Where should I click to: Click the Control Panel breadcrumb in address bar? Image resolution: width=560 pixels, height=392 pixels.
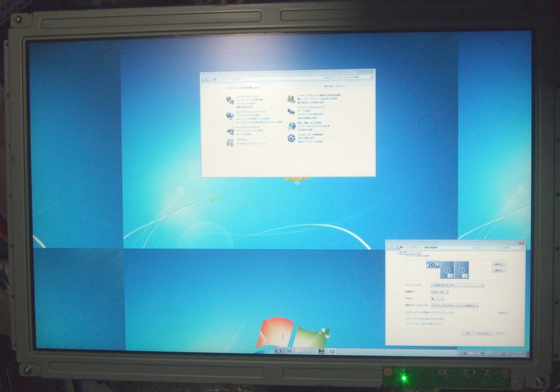[x=230, y=79]
